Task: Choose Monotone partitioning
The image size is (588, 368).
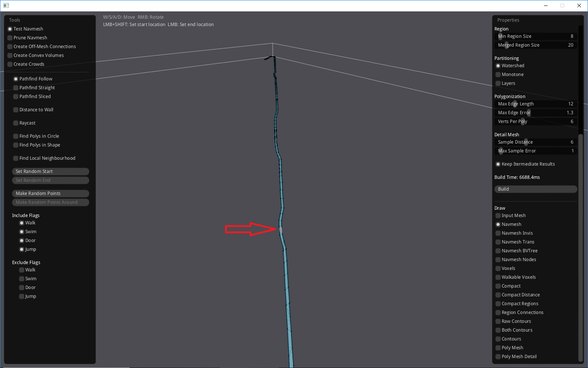Action: 498,74
